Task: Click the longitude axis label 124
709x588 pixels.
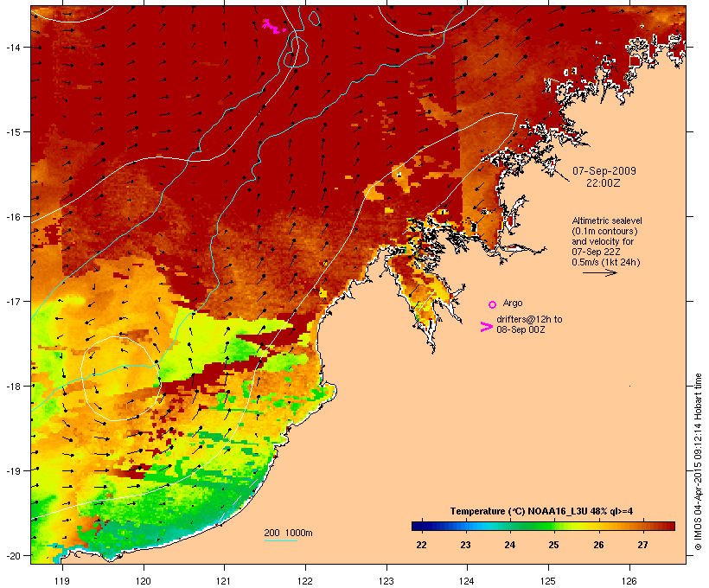Action: point(467,581)
